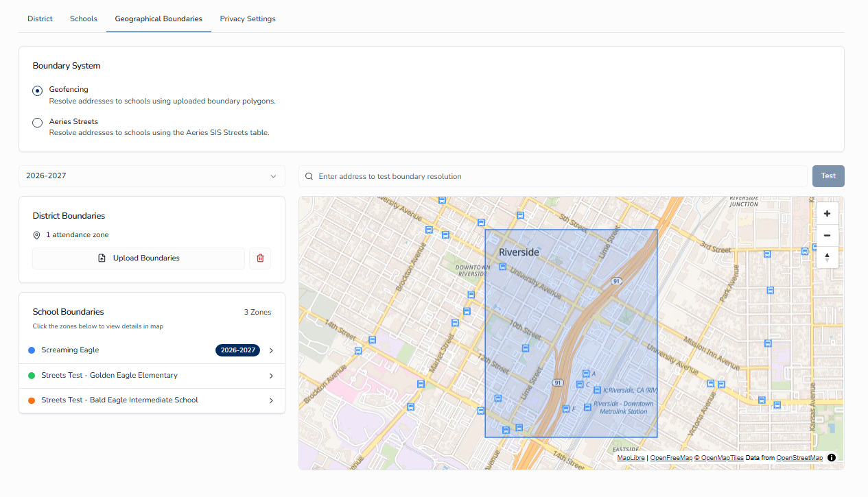Click the Riverside city label on map
The image size is (868, 497).
519,252
